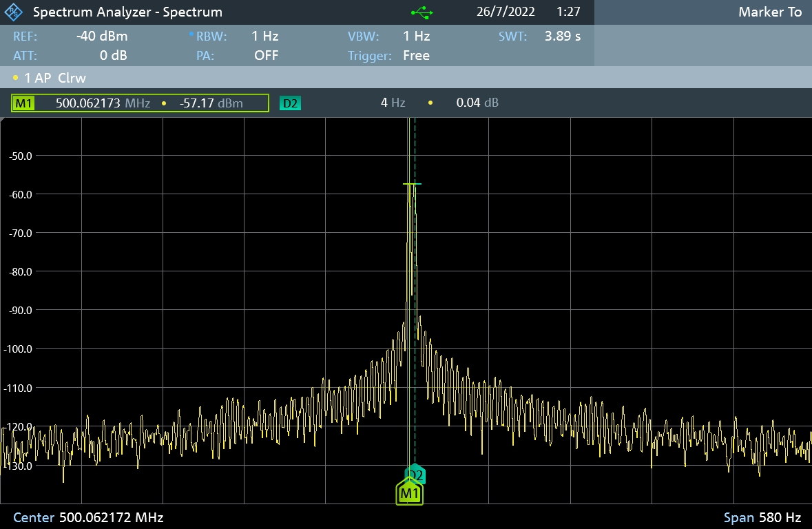Click the green USB connection icon

(421, 12)
